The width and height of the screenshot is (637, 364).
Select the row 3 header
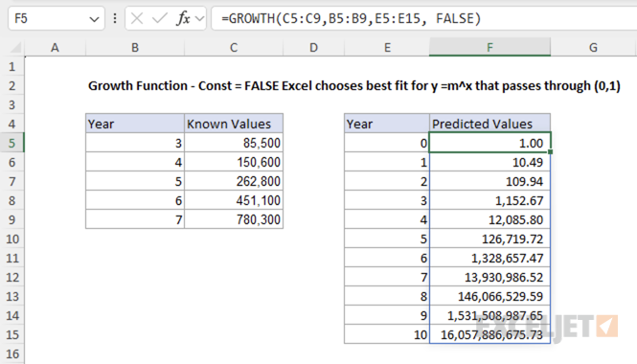[11, 104]
